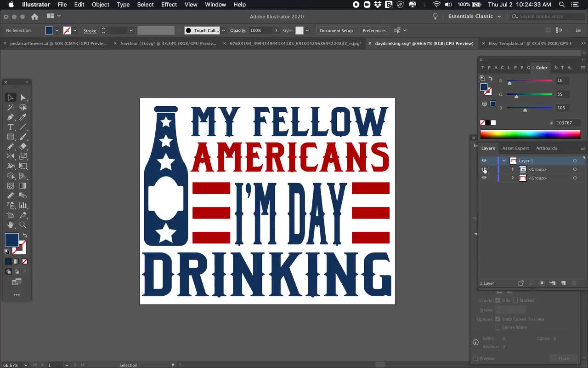588x368 pixels.
Task: Select the Paintbrush tool
Action: click(x=23, y=137)
